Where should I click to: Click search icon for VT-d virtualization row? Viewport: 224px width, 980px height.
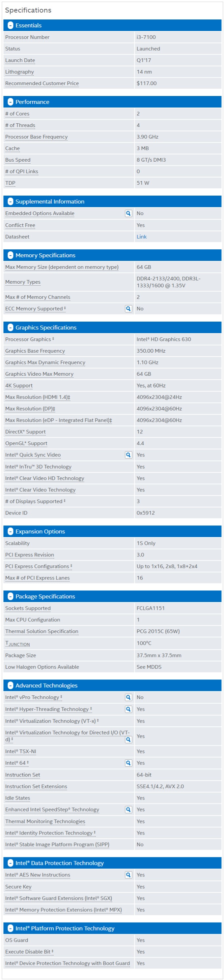click(128, 740)
